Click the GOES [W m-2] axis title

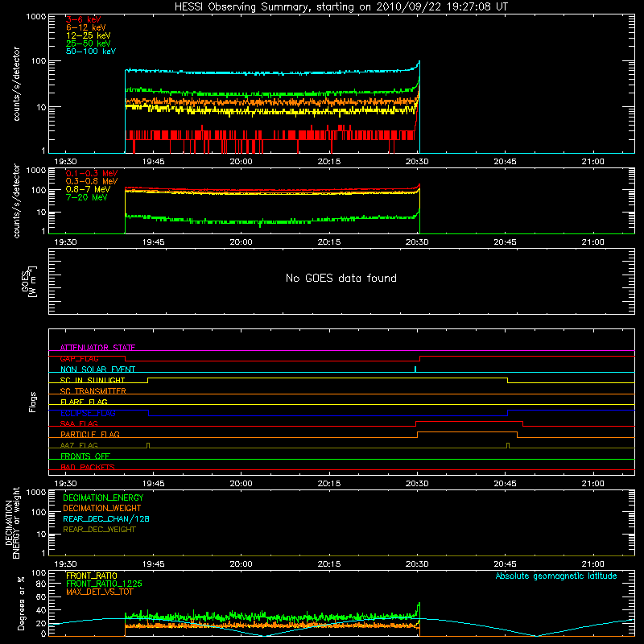click(x=29, y=282)
